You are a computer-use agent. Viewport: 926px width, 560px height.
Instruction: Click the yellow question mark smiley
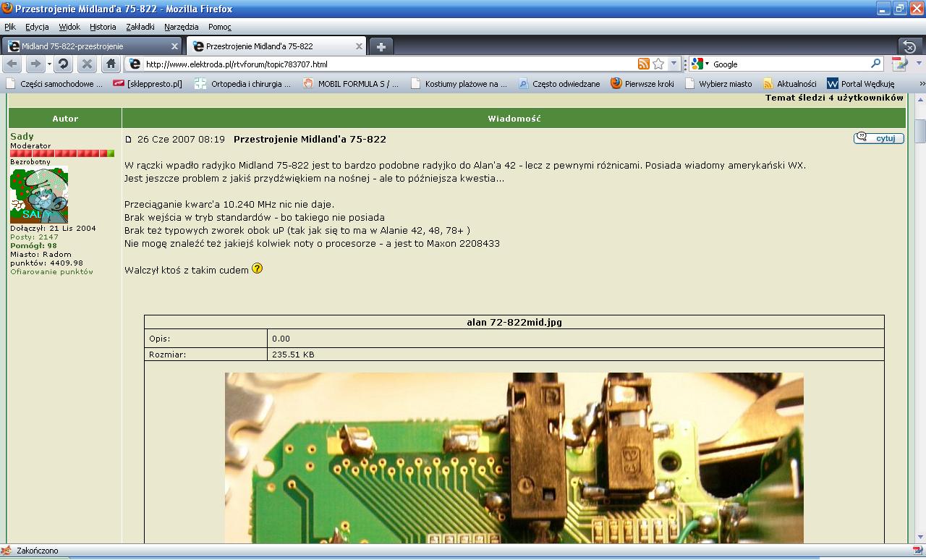click(x=257, y=268)
